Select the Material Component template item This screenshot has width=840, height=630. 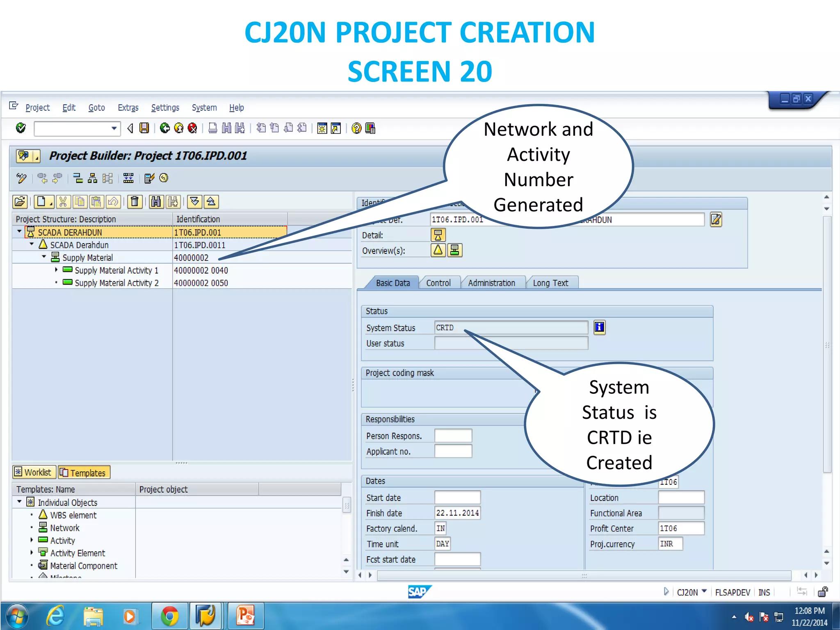point(83,566)
